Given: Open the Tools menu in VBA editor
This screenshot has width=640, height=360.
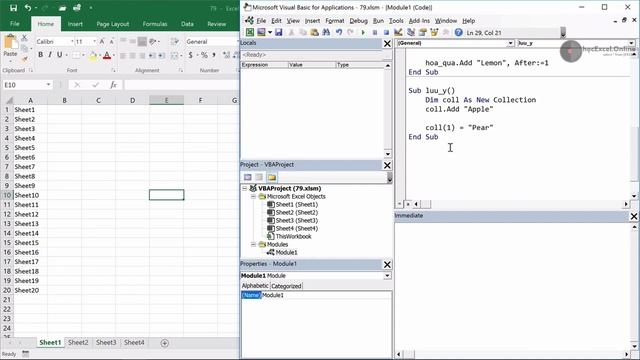Looking at the screenshot, I should 396,21.
